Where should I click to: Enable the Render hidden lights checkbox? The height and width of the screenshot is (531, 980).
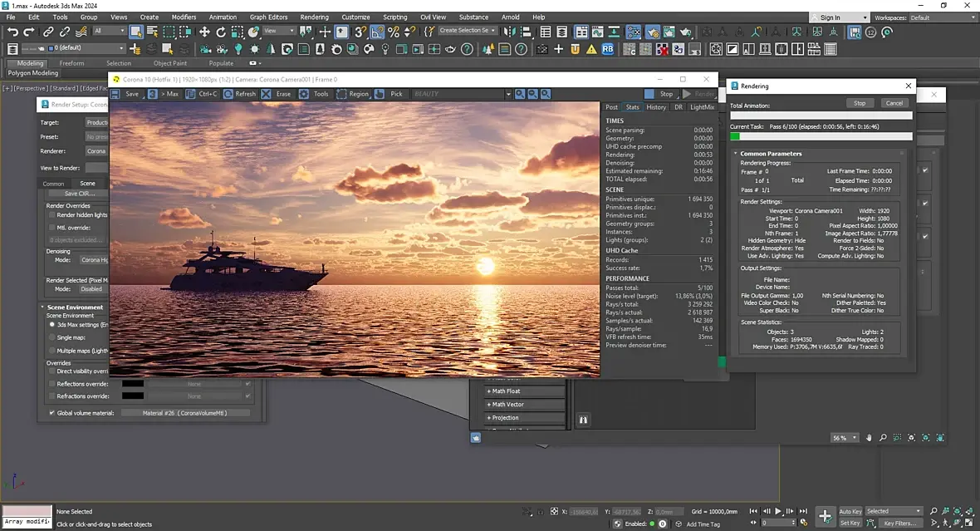pyautogui.click(x=51, y=214)
